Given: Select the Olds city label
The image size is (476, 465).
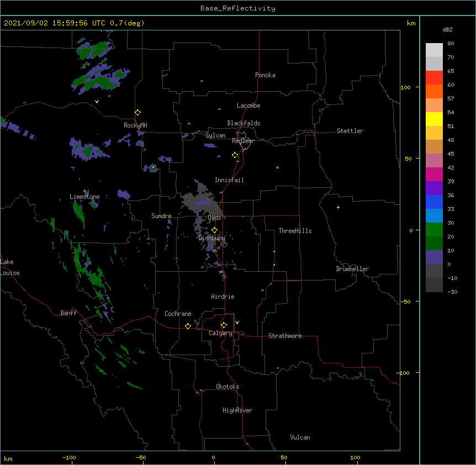Looking at the screenshot, I should [214, 218].
